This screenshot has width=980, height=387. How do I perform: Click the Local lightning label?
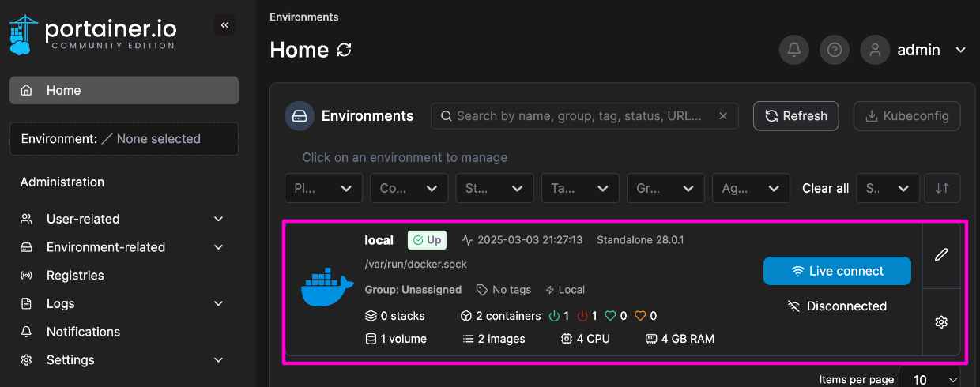pyautogui.click(x=565, y=290)
